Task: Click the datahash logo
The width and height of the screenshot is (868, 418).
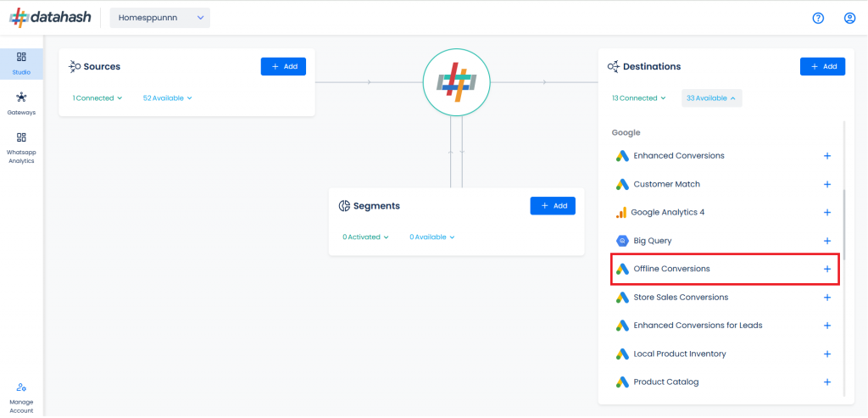Action: tap(50, 18)
